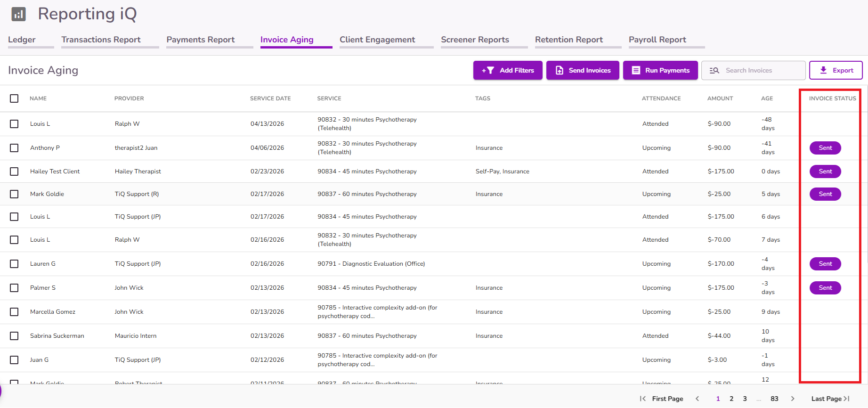The height and width of the screenshot is (408, 868).
Task: Click the Reporting iQ chart logo icon
Action: click(x=18, y=14)
